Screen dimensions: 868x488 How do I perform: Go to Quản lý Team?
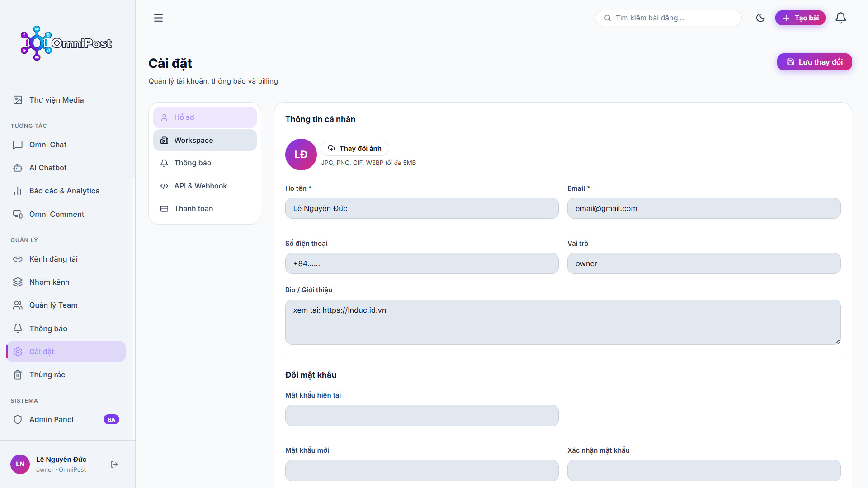(66, 305)
